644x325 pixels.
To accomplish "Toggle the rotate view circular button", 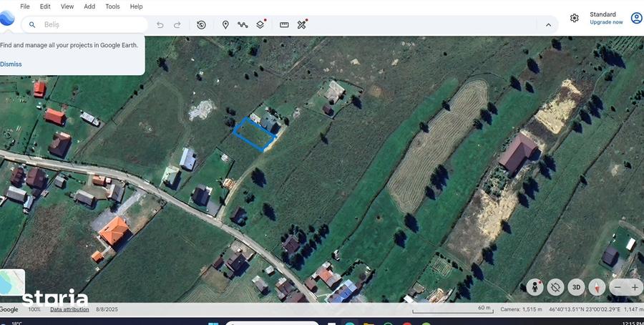I will tap(555, 287).
